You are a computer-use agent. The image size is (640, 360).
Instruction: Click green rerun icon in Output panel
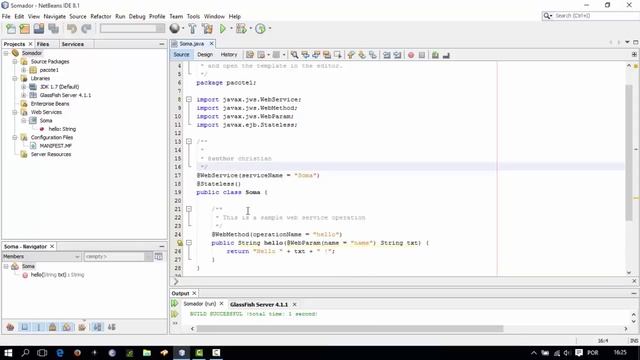(x=175, y=304)
